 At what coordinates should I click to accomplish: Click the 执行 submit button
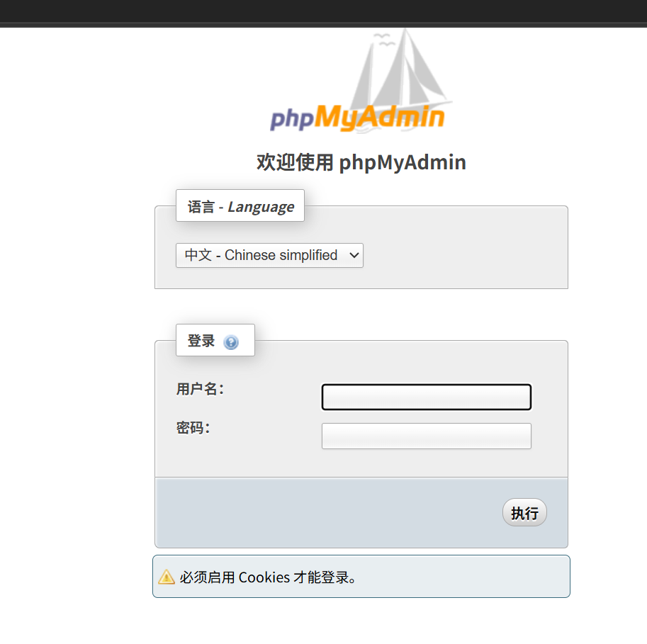(524, 513)
